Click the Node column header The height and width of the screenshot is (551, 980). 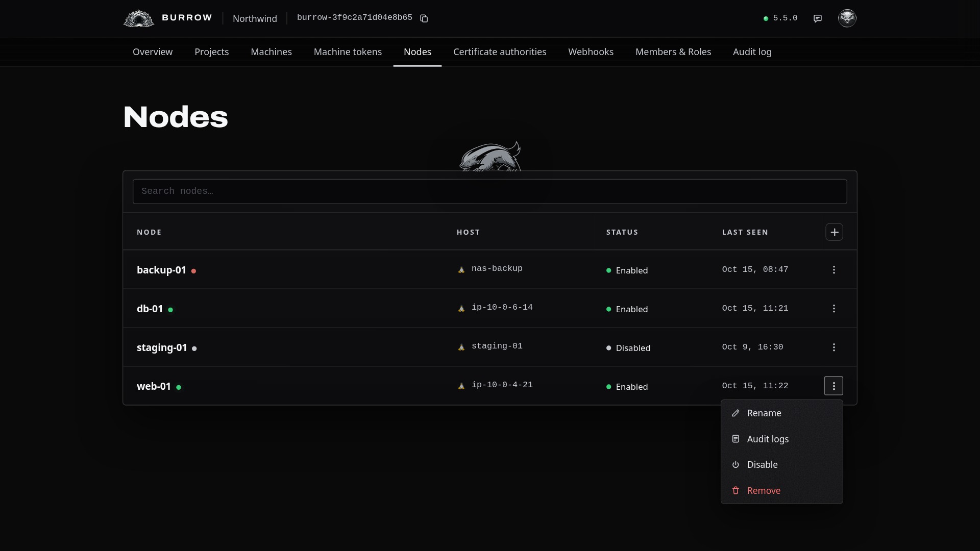point(149,232)
